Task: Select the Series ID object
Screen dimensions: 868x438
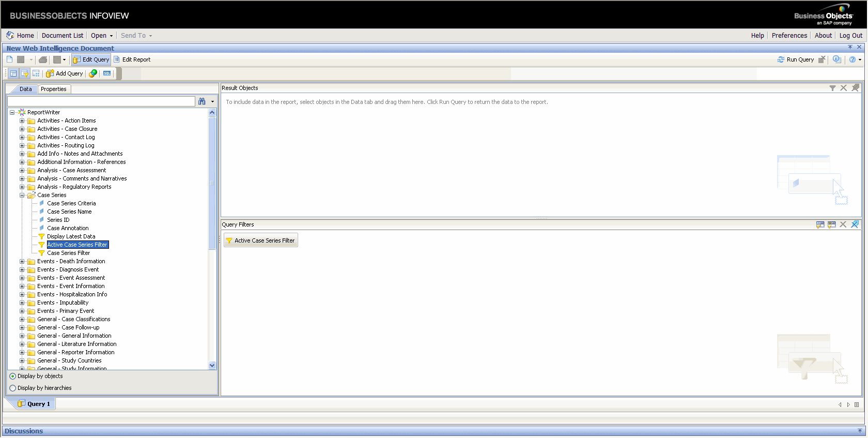Action: [x=58, y=220]
